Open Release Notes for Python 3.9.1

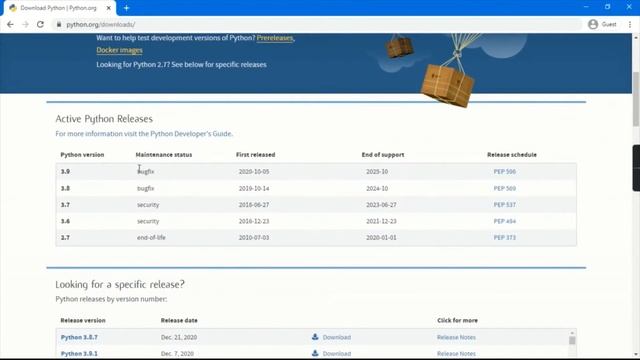pos(456,353)
